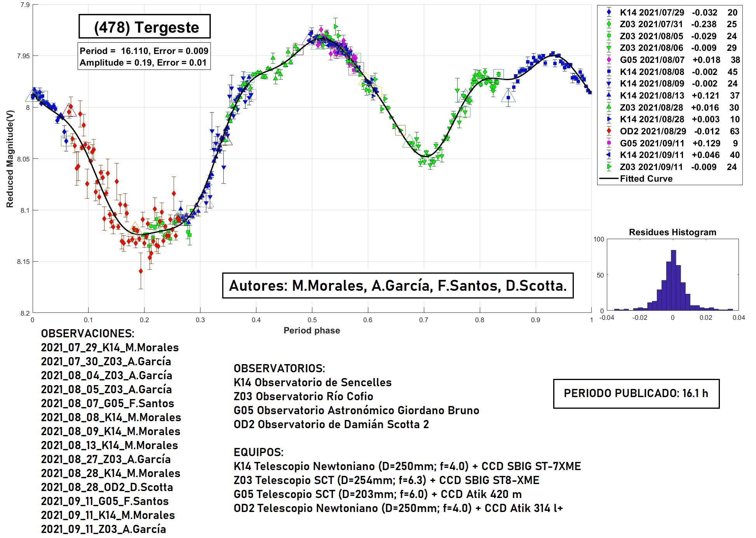Select observation 2021_07_29_K14_M.Morales
The image size is (756, 538).
pyautogui.click(x=110, y=347)
